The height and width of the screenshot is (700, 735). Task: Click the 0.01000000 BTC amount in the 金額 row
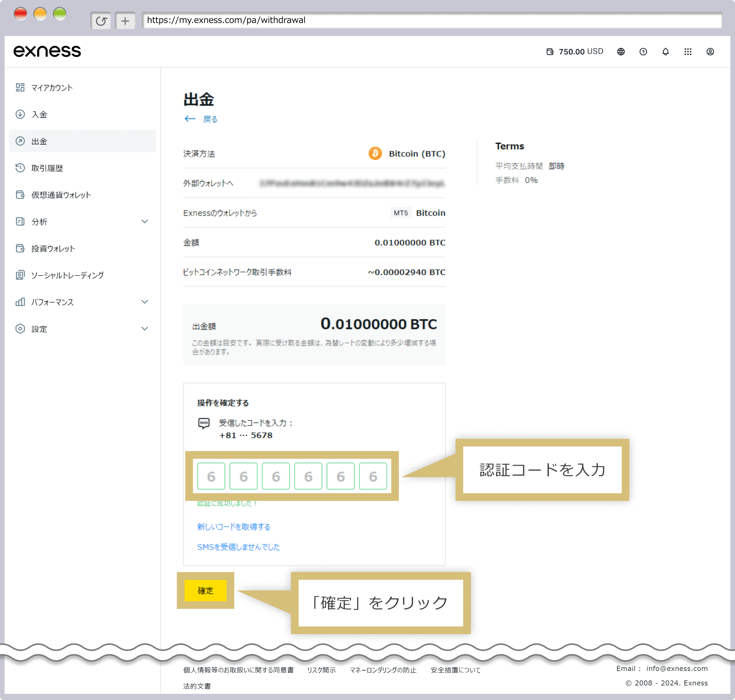click(x=410, y=243)
